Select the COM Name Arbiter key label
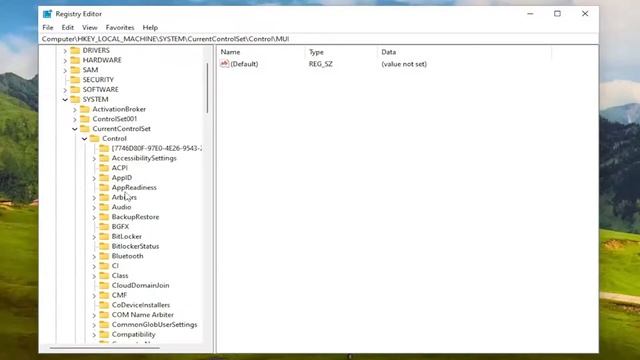 [x=143, y=315]
